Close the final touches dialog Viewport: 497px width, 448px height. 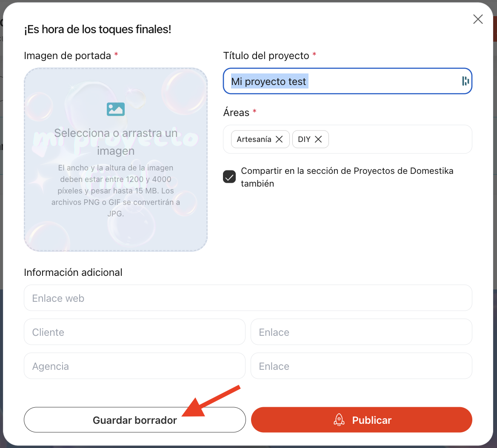478,19
